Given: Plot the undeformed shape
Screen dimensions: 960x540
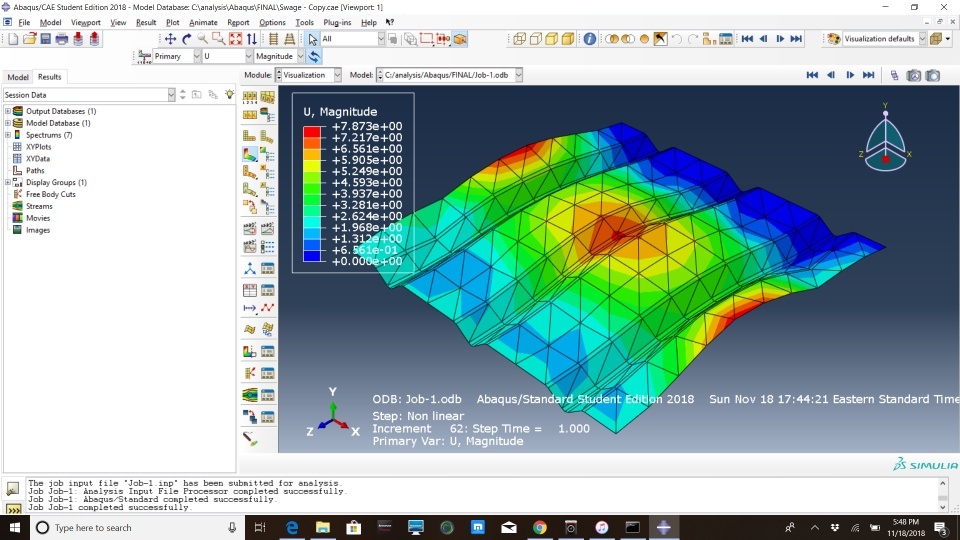Looking at the screenshot, I should [250, 136].
